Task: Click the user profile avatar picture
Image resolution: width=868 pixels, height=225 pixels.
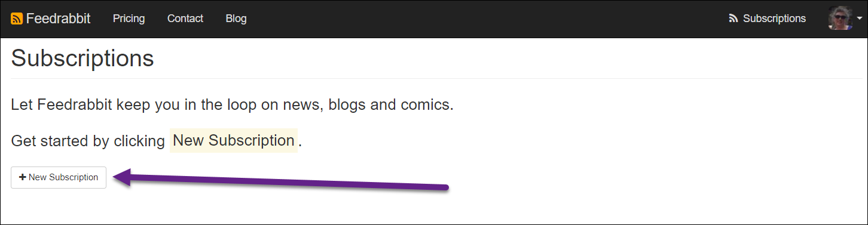Action: click(x=840, y=19)
